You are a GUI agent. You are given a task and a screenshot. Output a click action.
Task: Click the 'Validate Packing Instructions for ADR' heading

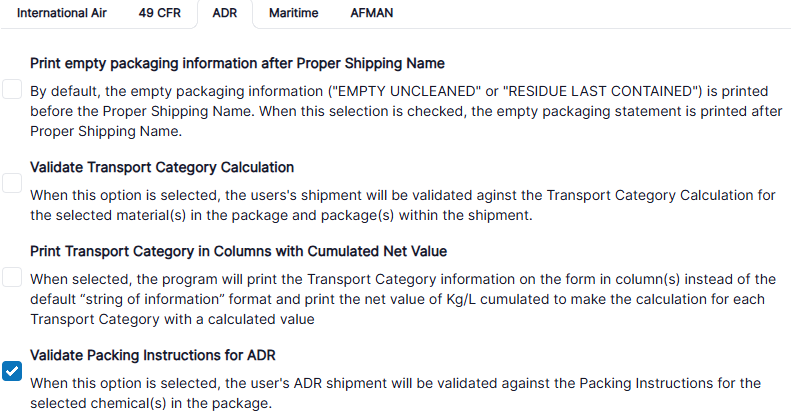(153, 355)
